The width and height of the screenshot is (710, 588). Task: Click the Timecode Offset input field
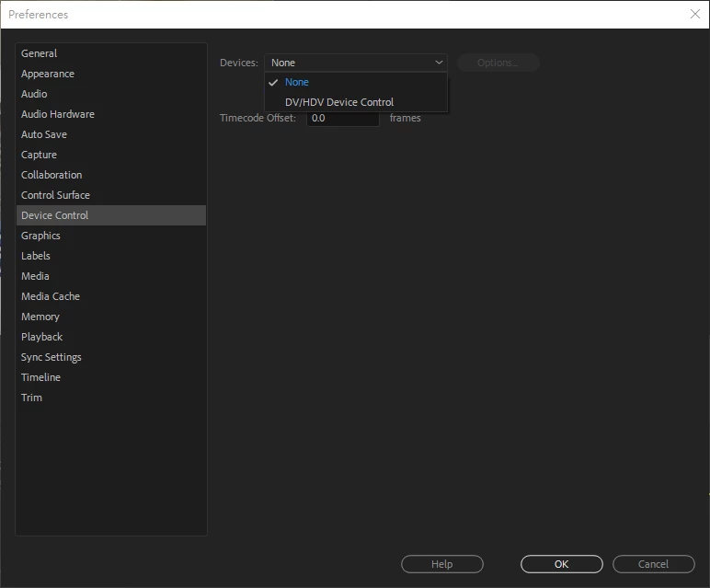click(x=343, y=118)
